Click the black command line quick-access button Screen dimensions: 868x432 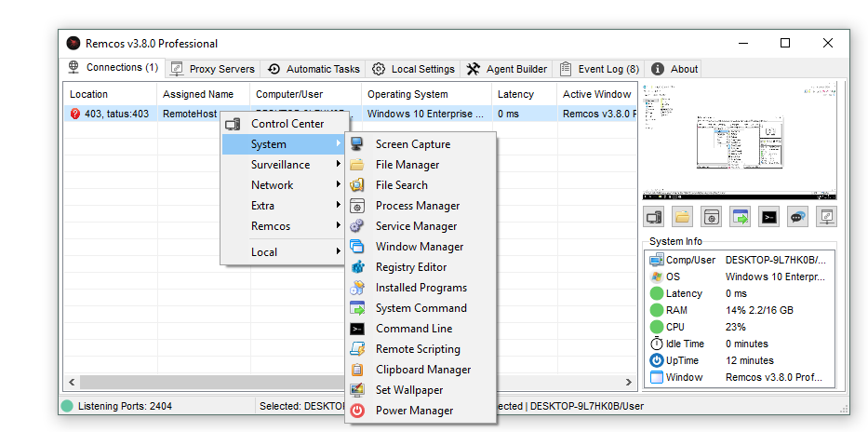pos(768,217)
